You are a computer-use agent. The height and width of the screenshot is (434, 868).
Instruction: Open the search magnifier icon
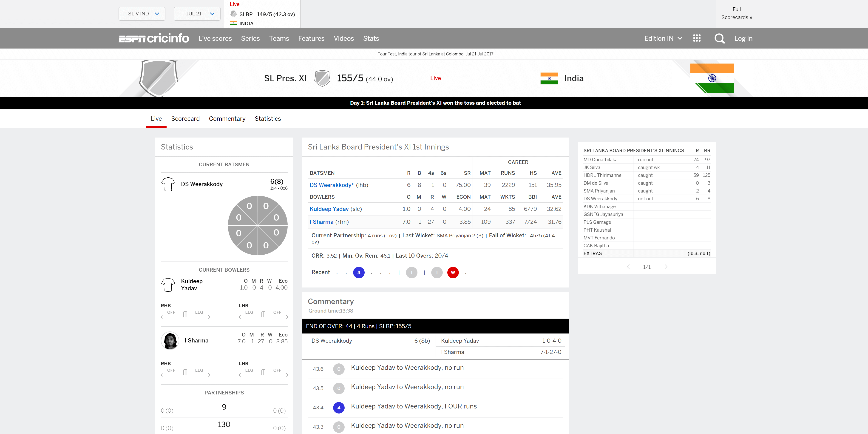(x=719, y=38)
